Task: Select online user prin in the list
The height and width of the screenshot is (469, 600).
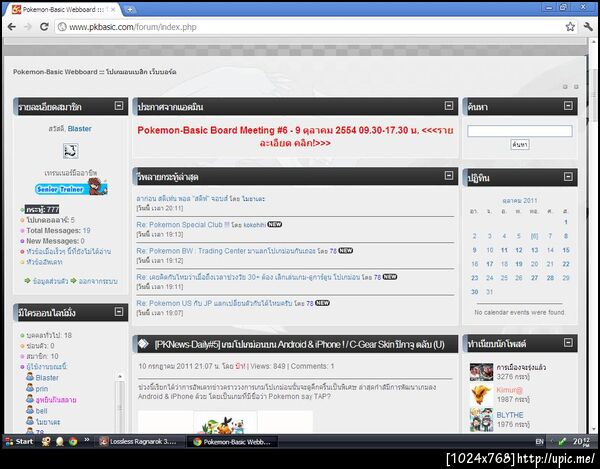Action: pos(42,389)
